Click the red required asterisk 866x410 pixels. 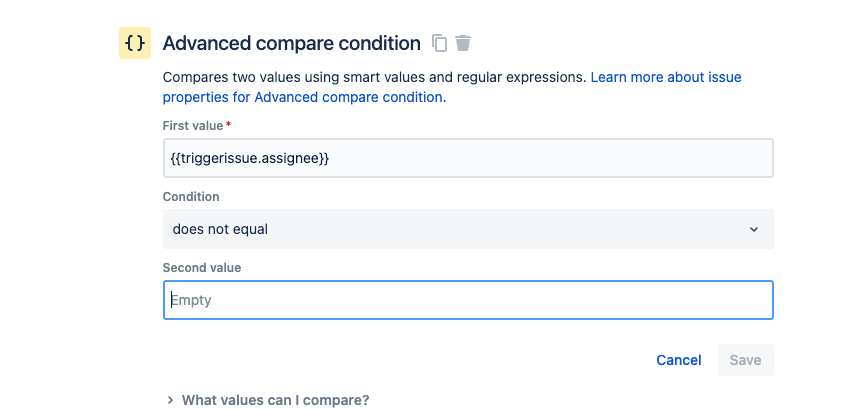229,125
